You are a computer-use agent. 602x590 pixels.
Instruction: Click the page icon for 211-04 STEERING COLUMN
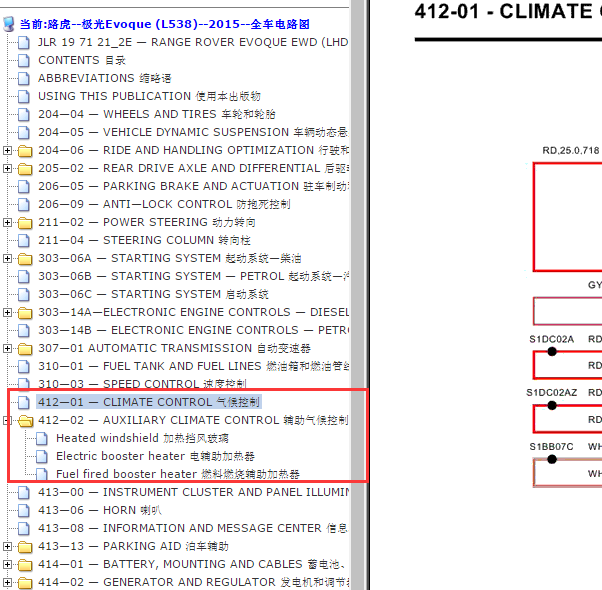pos(24,240)
